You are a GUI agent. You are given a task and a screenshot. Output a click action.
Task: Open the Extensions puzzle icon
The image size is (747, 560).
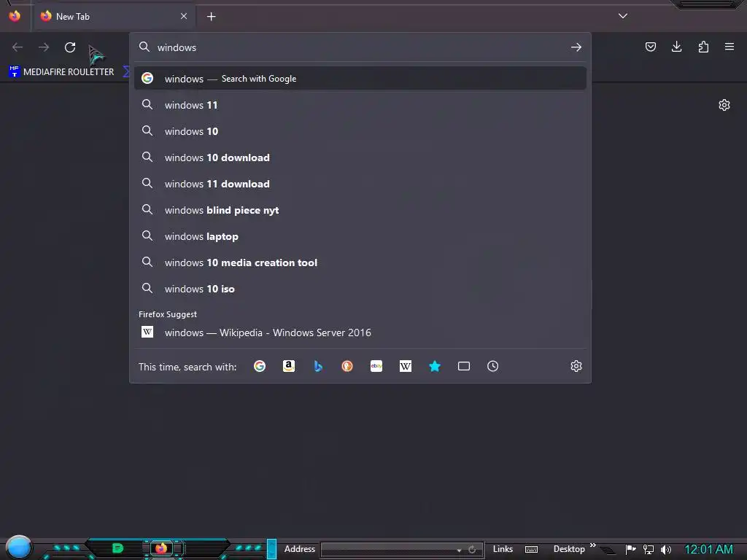[703, 47]
